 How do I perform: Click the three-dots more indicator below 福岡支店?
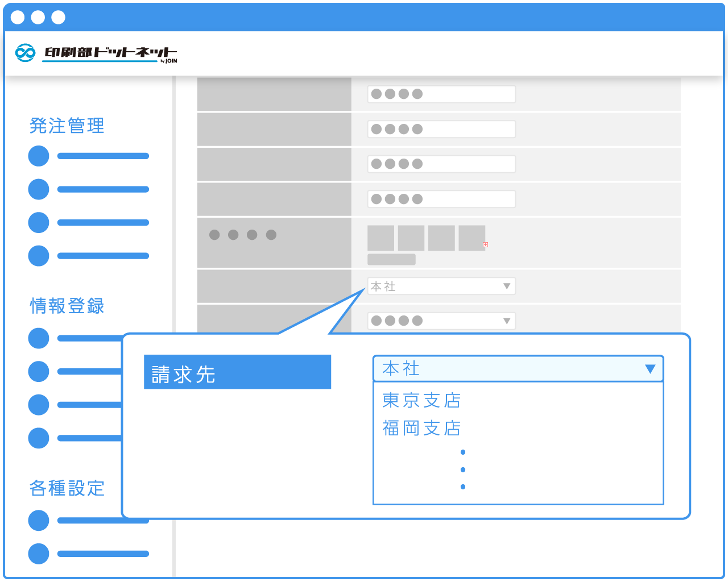point(463,469)
